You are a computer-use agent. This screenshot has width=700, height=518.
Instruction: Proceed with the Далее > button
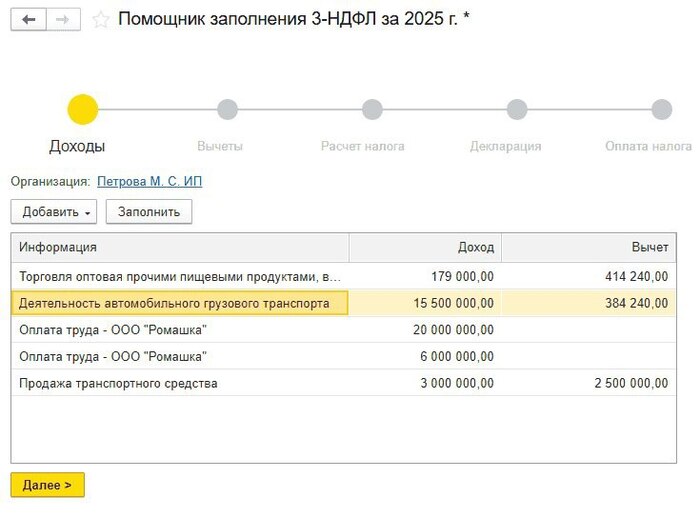pos(47,485)
